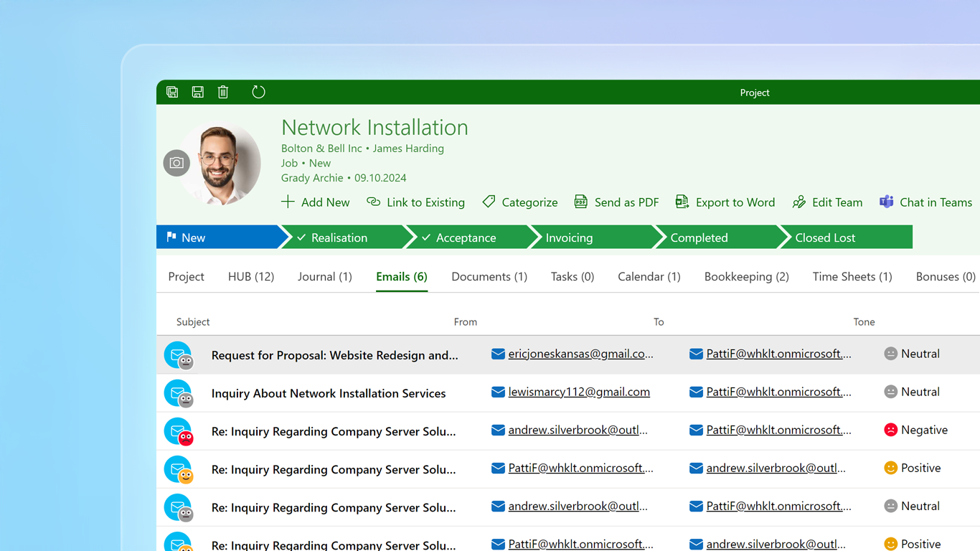The height and width of the screenshot is (551, 980).
Task: Click the Save icon in the green toolbar
Action: point(197,92)
